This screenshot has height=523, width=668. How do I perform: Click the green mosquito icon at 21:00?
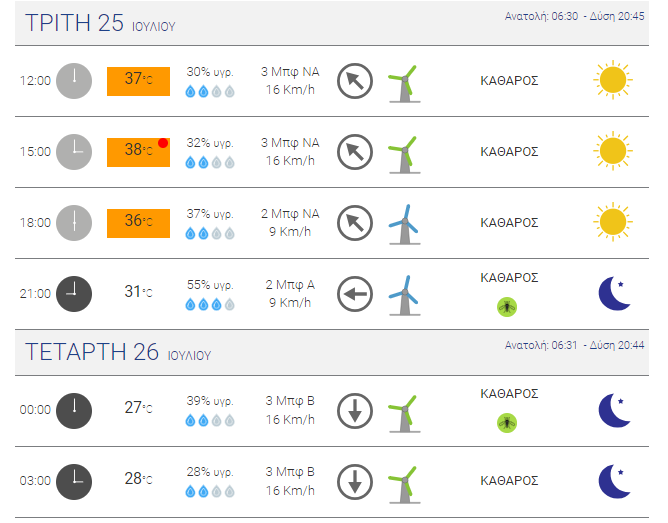(x=507, y=307)
